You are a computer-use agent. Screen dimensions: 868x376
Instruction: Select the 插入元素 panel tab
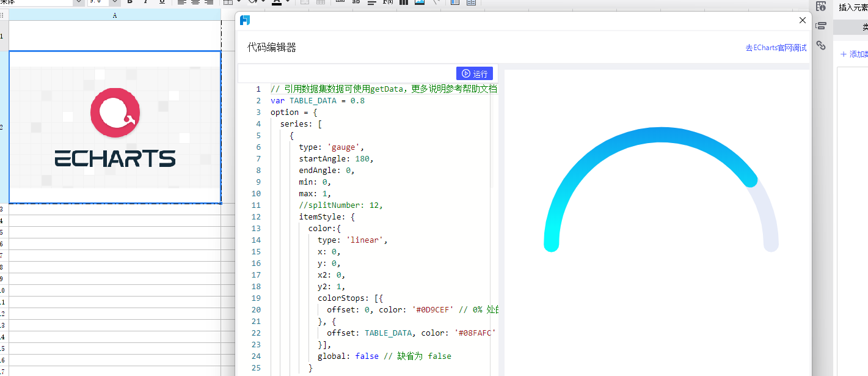[x=853, y=7]
